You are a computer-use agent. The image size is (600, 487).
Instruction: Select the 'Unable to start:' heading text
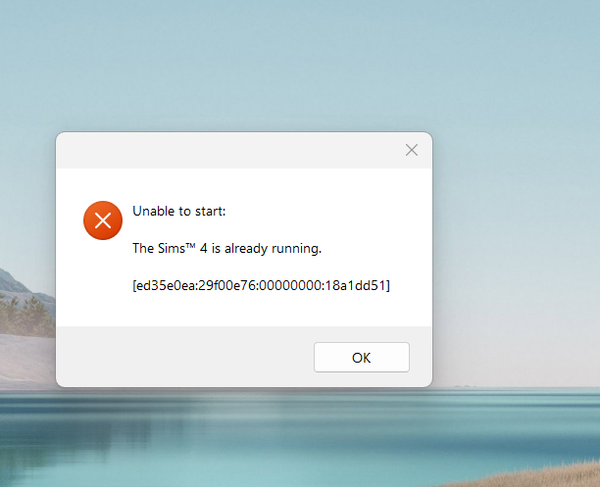179,211
